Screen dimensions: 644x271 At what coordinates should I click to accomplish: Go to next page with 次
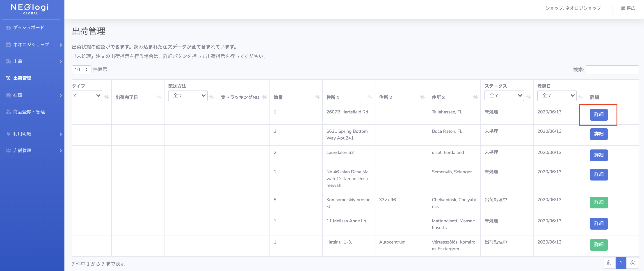pyautogui.click(x=632, y=262)
